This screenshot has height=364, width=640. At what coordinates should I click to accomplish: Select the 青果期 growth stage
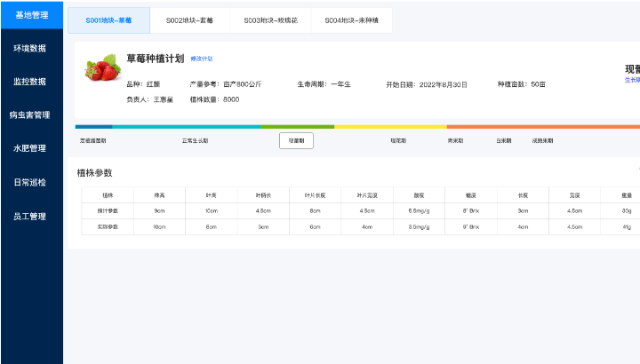pyautogui.click(x=455, y=140)
